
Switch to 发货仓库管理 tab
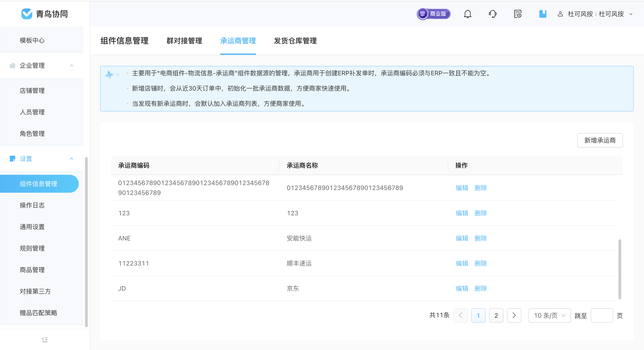tap(295, 41)
